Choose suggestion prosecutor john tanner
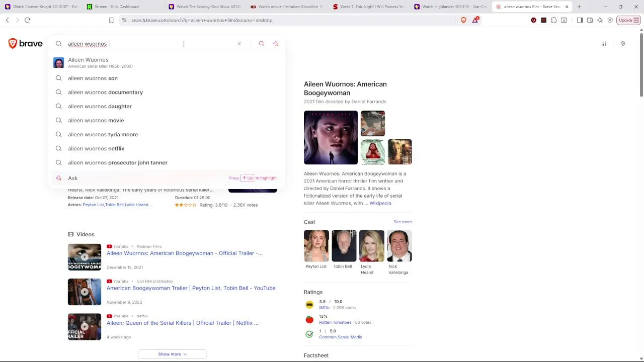This screenshot has height=362, width=644. point(166,162)
